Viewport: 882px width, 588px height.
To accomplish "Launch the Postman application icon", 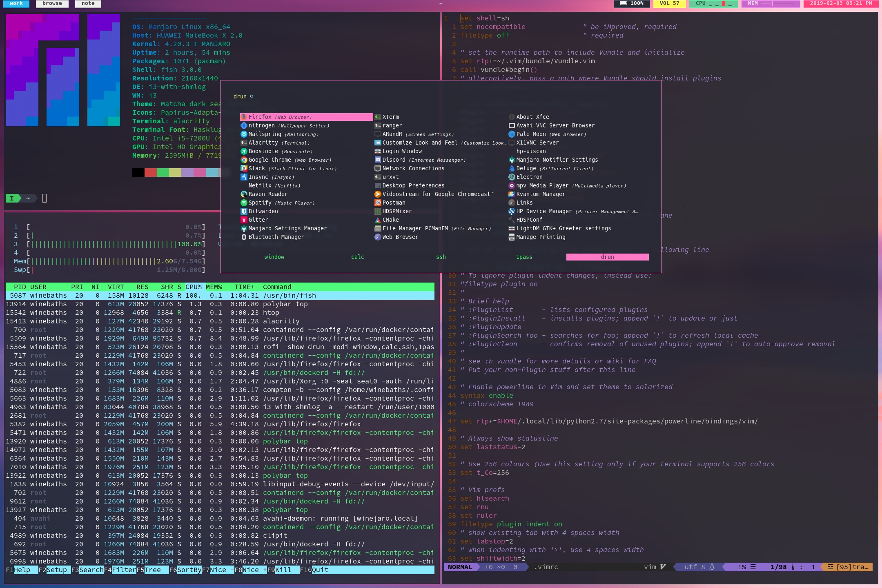I will coord(378,203).
